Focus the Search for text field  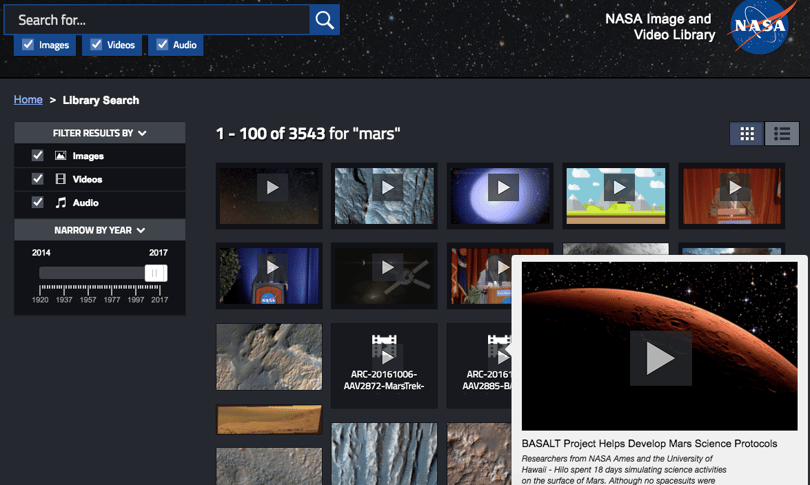157,20
